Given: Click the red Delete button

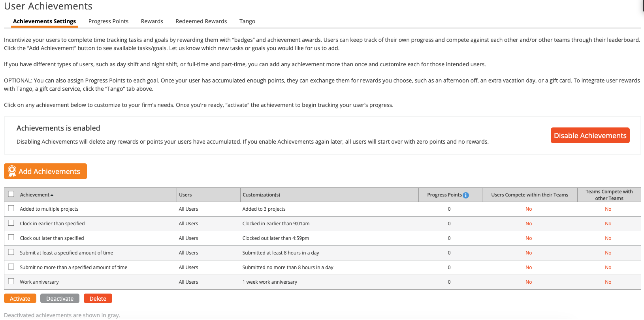Looking at the screenshot, I should pyautogui.click(x=98, y=299).
